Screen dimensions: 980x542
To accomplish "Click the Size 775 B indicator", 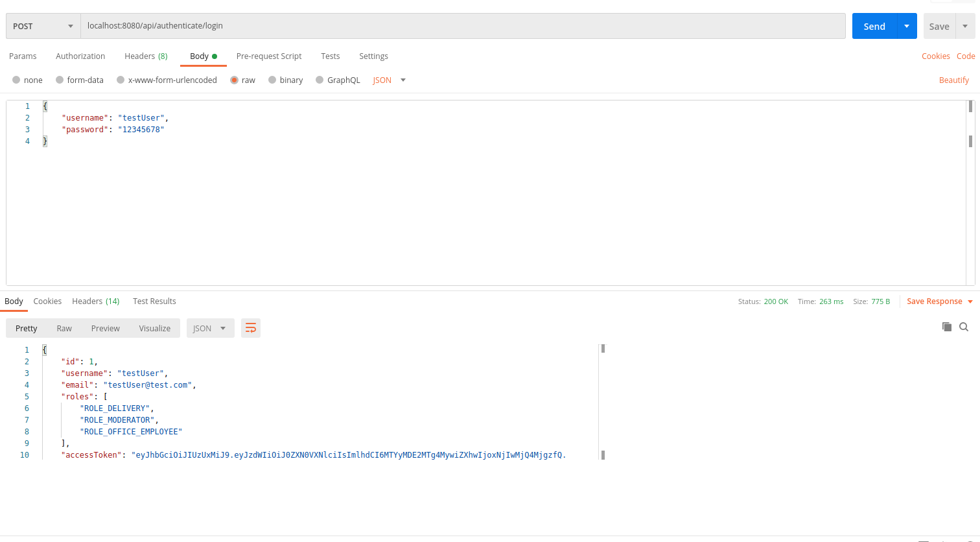I will pyautogui.click(x=872, y=301).
